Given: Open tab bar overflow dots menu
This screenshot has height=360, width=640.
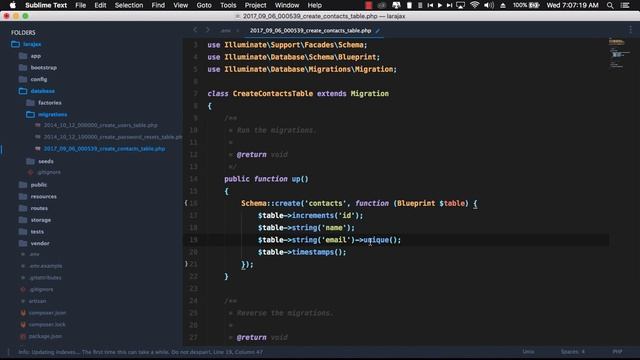Looking at the screenshot, I should 631,29.
